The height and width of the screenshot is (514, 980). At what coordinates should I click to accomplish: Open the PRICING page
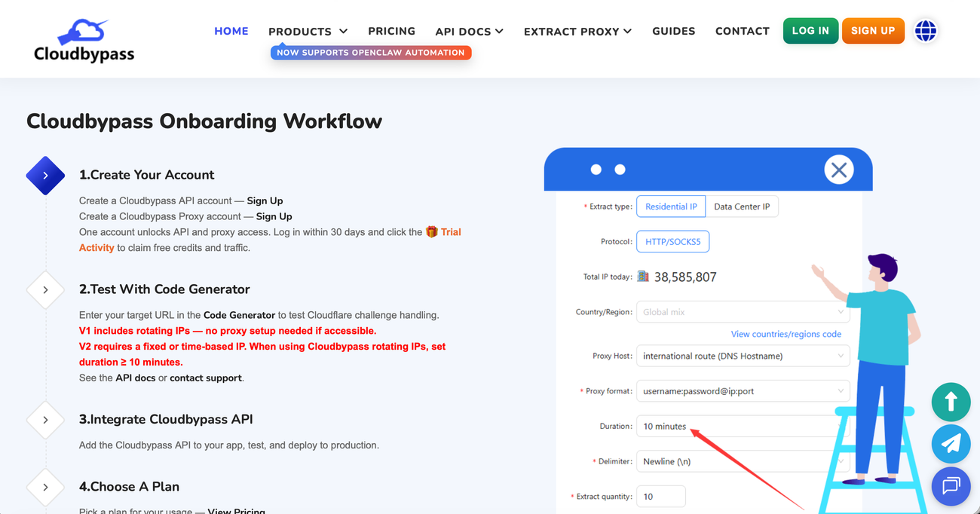point(391,31)
